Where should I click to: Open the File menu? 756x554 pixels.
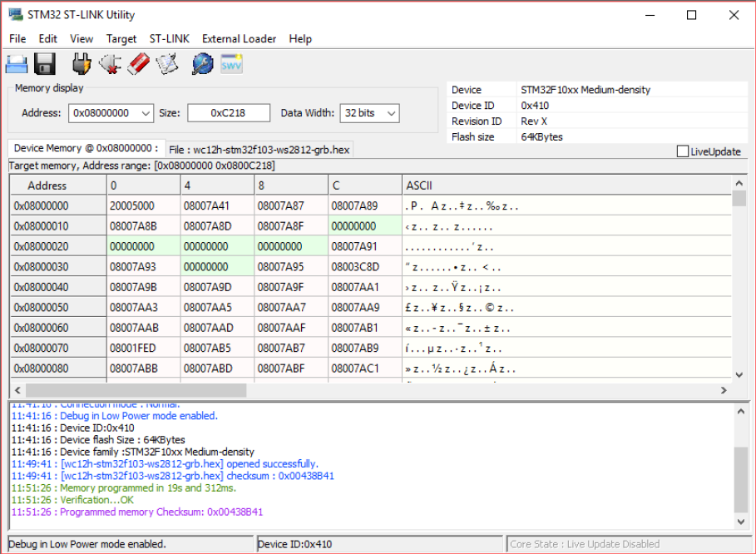tap(17, 38)
